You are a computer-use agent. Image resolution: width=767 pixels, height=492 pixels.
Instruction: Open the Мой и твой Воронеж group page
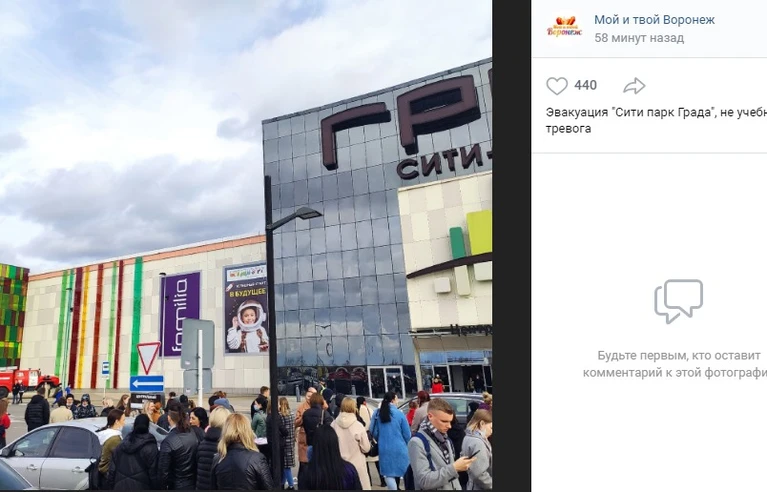[x=654, y=20]
